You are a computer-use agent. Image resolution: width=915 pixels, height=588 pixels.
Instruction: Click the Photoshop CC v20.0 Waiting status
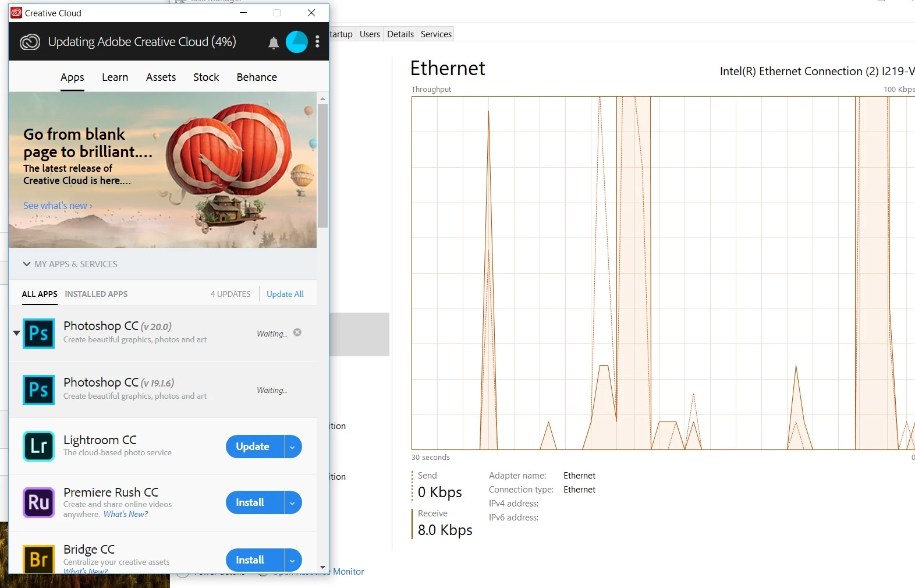click(272, 334)
